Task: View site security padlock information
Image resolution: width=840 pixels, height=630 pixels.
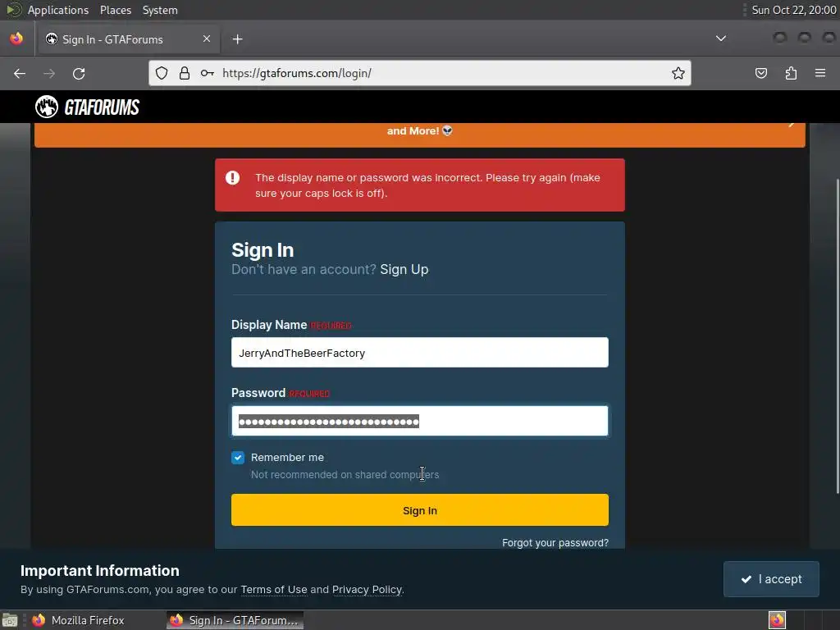Action: tap(185, 73)
